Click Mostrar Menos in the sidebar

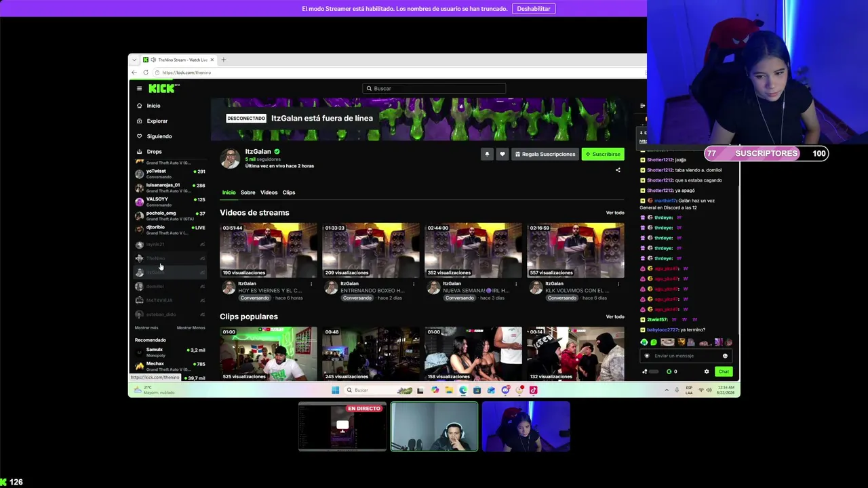click(191, 328)
